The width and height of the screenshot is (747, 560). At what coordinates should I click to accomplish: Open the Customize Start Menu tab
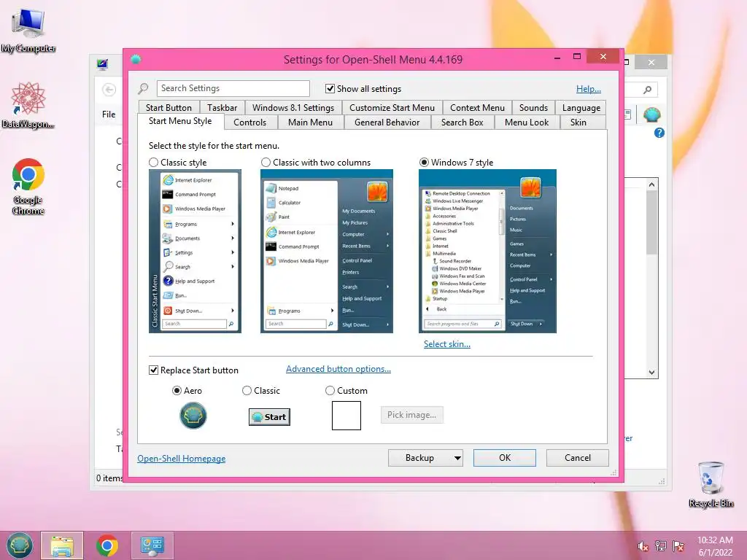pos(392,108)
